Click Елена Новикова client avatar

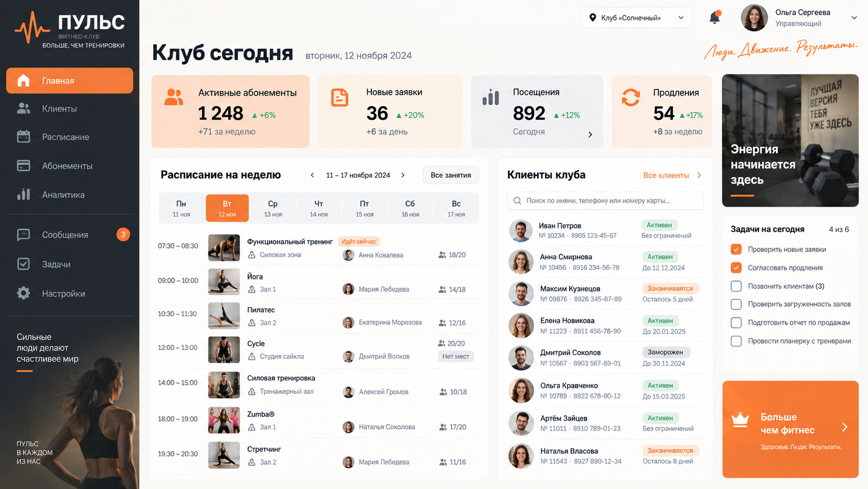521,326
